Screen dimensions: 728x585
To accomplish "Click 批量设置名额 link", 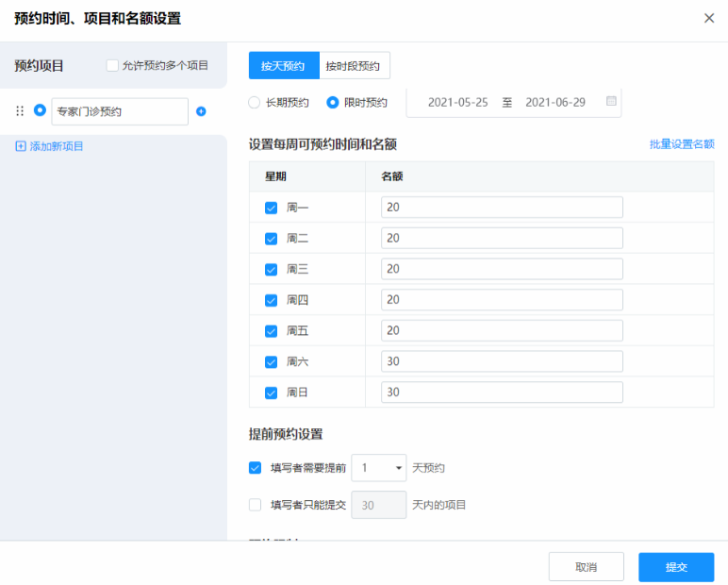I will pos(681,144).
